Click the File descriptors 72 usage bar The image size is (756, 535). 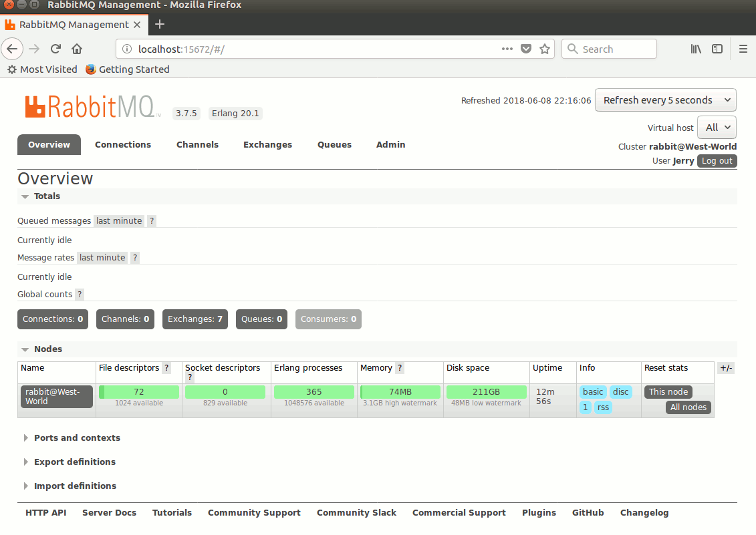tap(139, 392)
